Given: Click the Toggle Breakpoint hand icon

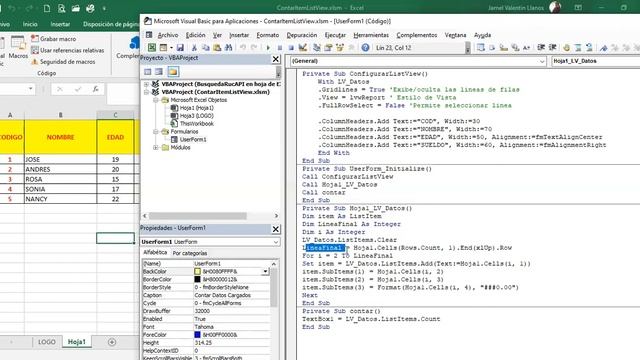Looking at the screenshot, I should click(x=566, y=48).
